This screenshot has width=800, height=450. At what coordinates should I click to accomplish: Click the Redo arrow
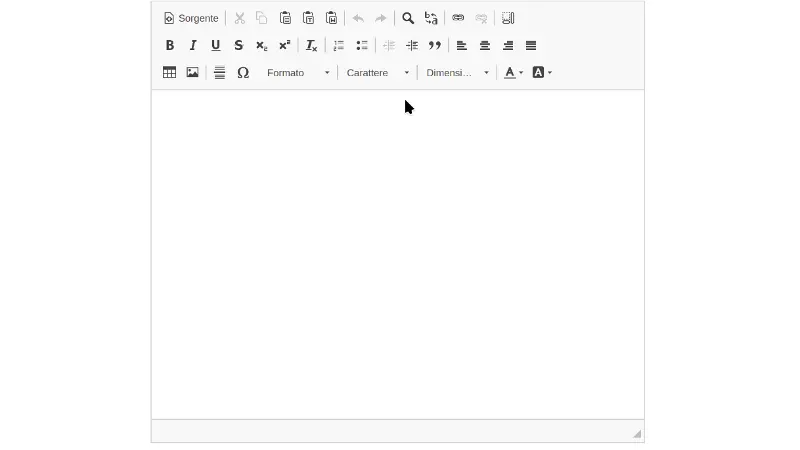(x=381, y=18)
